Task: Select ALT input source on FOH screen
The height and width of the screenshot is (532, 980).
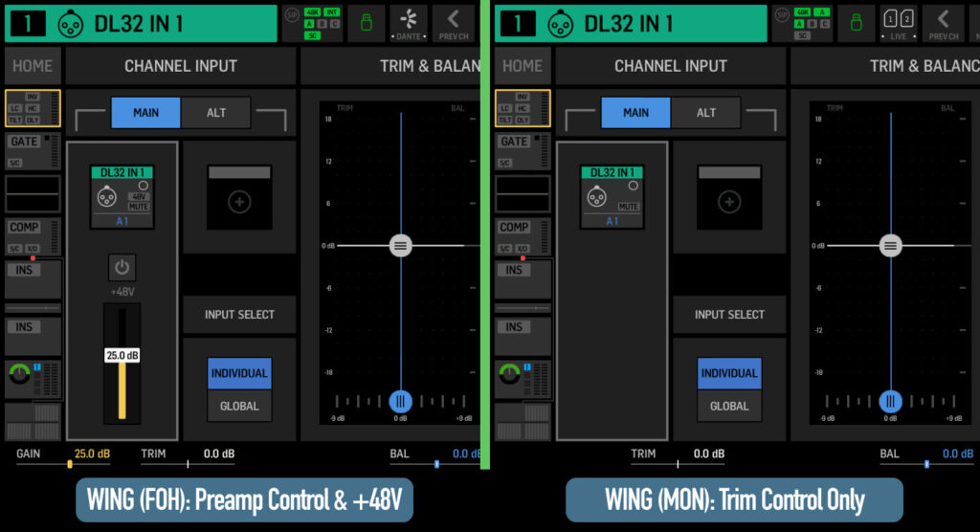Action: pos(216,113)
